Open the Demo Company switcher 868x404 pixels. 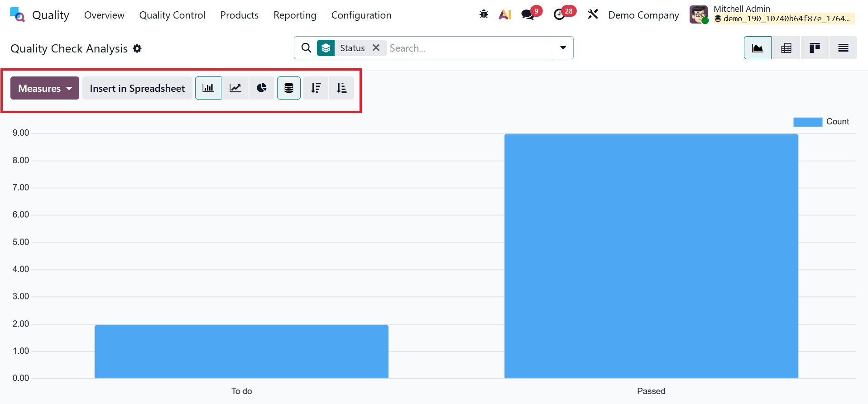643,15
